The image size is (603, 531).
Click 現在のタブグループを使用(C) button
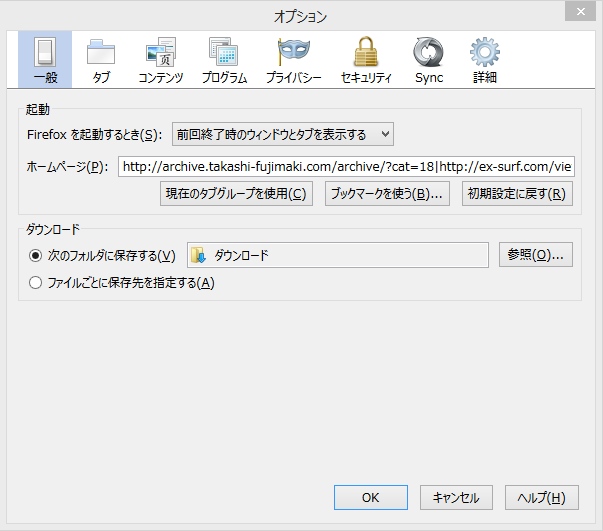pos(236,193)
